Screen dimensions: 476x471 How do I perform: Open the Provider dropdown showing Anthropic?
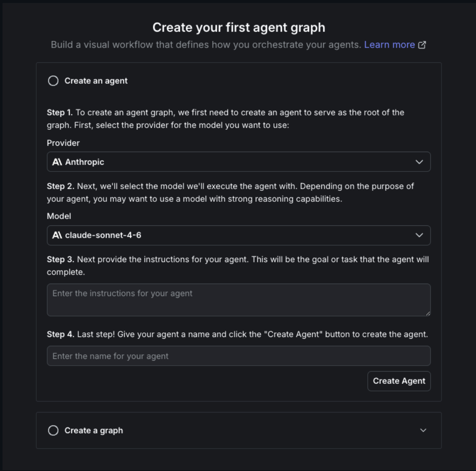click(238, 162)
